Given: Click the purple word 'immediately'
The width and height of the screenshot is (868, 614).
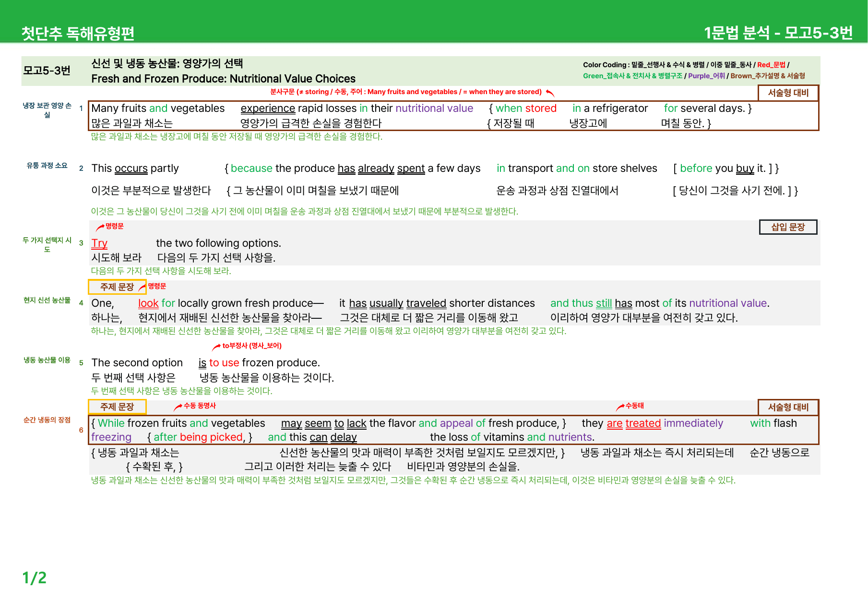Looking at the screenshot, I should (x=693, y=423).
